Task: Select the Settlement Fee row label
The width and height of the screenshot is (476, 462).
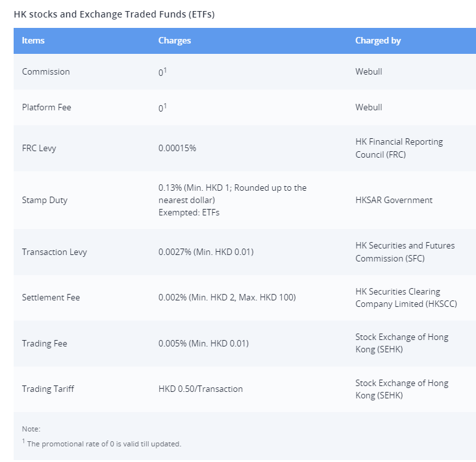Action: pos(51,297)
